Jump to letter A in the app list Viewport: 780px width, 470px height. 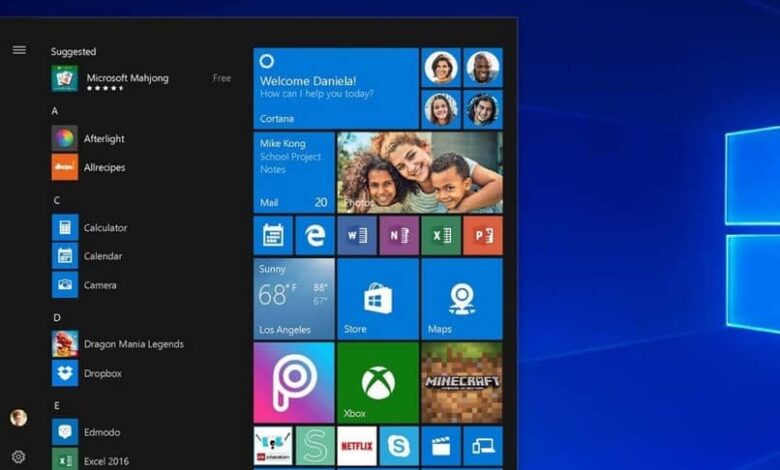[55, 111]
